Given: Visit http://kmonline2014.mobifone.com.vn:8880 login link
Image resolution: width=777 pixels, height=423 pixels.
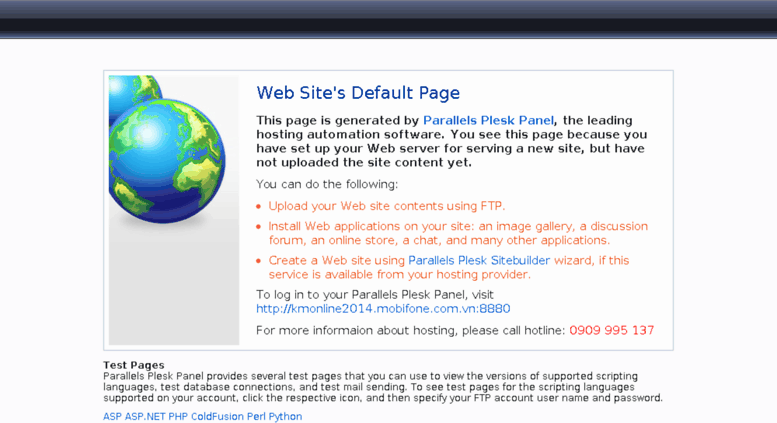Looking at the screenshot, I should click(x=383, y=309).
